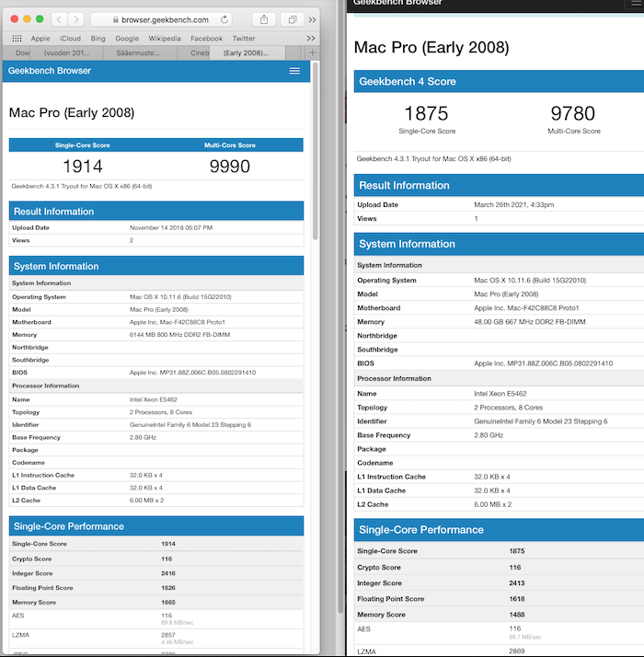644x657 pixels.
Task: Go back using Safari's back arrow
Action: pos(60,19)
